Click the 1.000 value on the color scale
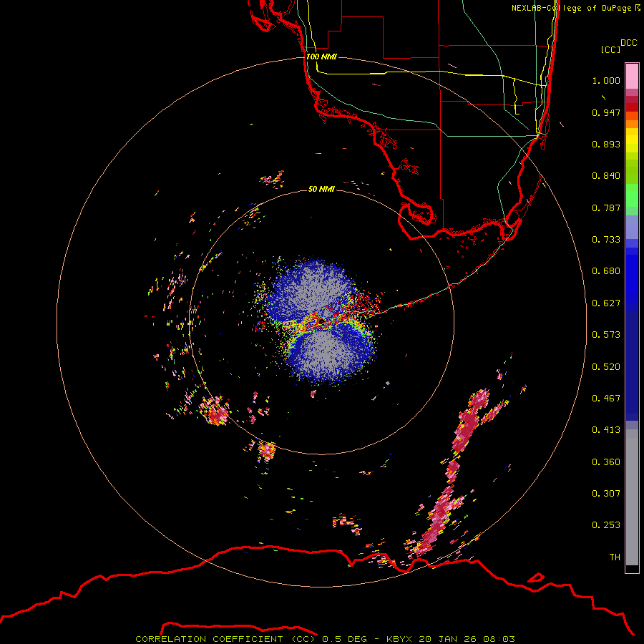 [x=606, y=80]
